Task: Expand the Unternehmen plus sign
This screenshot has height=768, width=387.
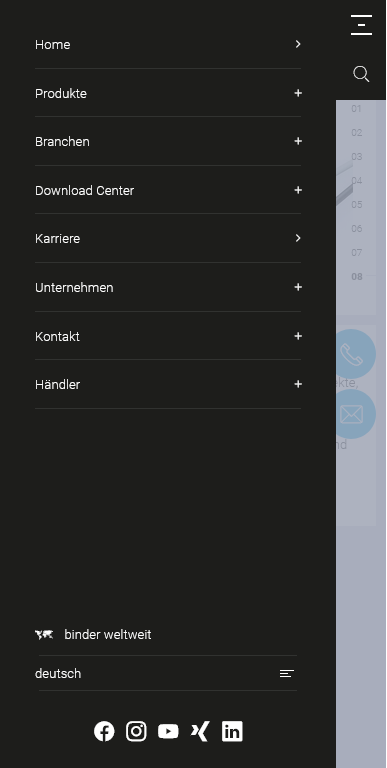Action: click(x=298, y=287)
